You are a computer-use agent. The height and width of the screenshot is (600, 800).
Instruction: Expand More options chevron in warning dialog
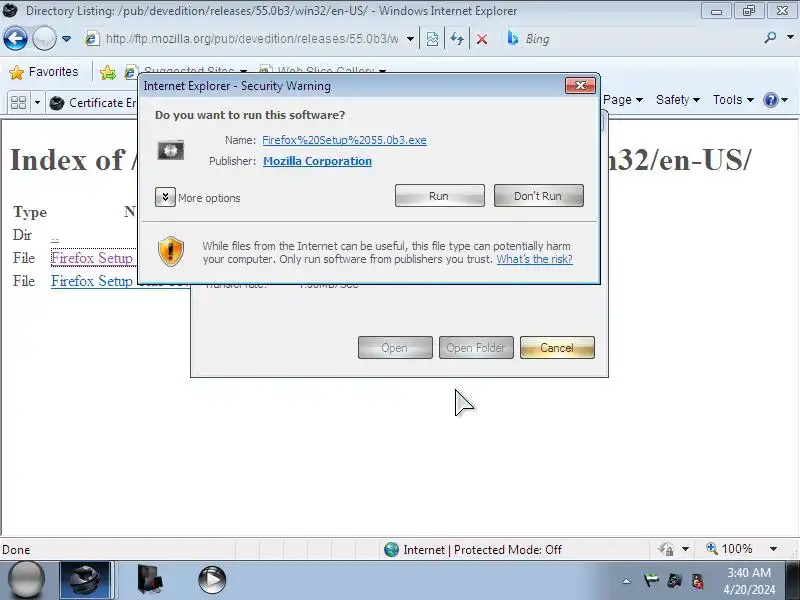165,197
